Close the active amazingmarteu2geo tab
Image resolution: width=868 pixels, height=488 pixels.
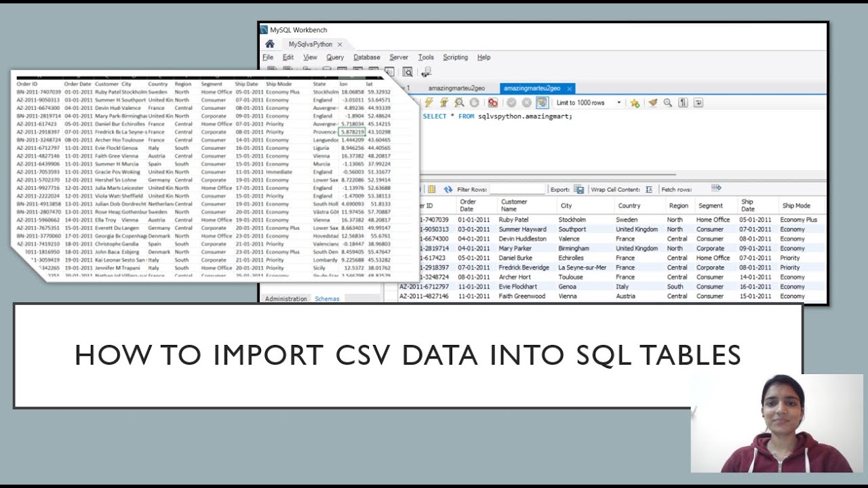pos(570,89)
